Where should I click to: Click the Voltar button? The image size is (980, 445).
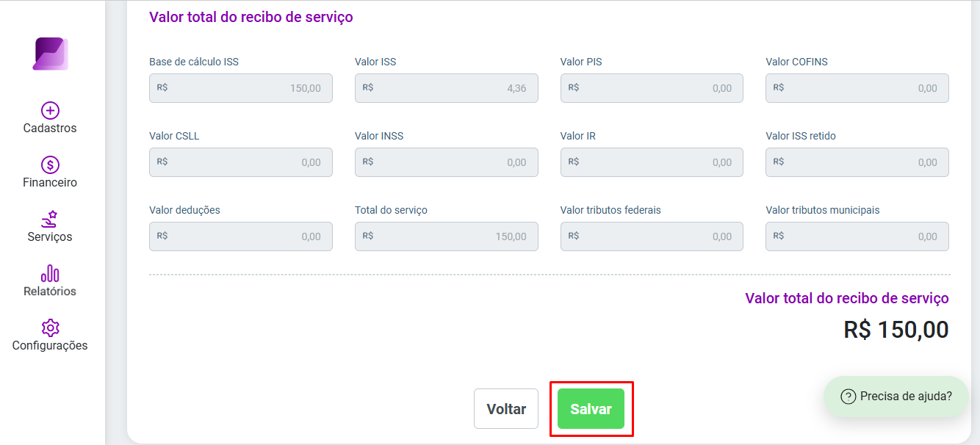506,409
